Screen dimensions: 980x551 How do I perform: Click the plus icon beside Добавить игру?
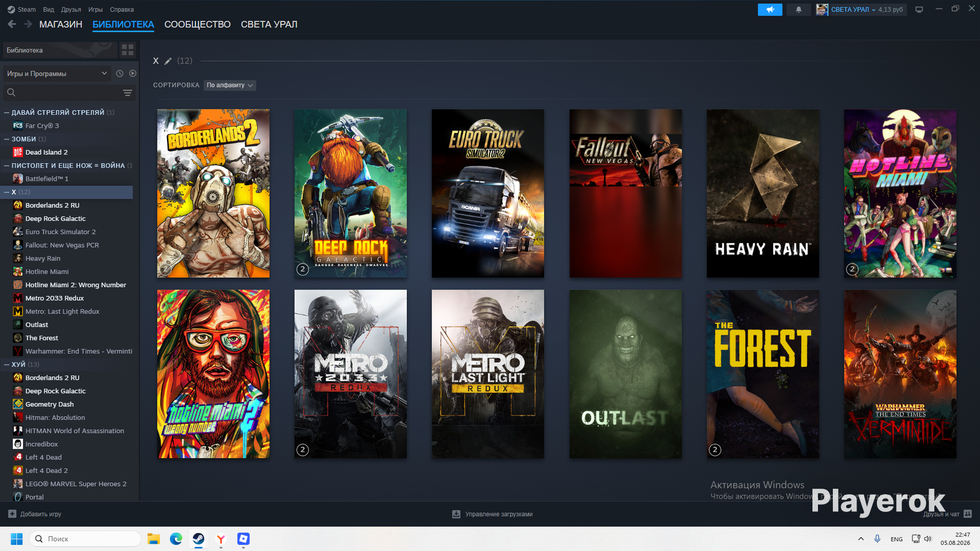click(x=12, y=514)
